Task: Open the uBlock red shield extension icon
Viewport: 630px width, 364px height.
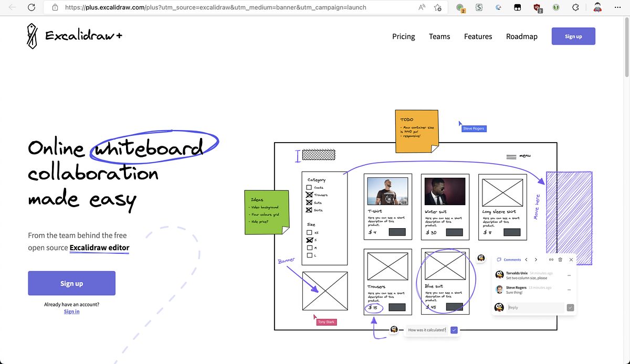Action: (x=537, y=7)
